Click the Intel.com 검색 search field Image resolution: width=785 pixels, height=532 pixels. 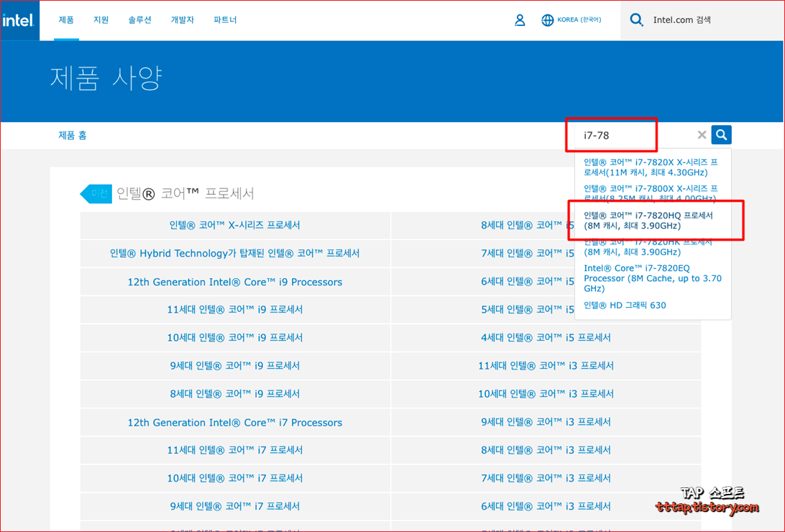tap(701, 20)
